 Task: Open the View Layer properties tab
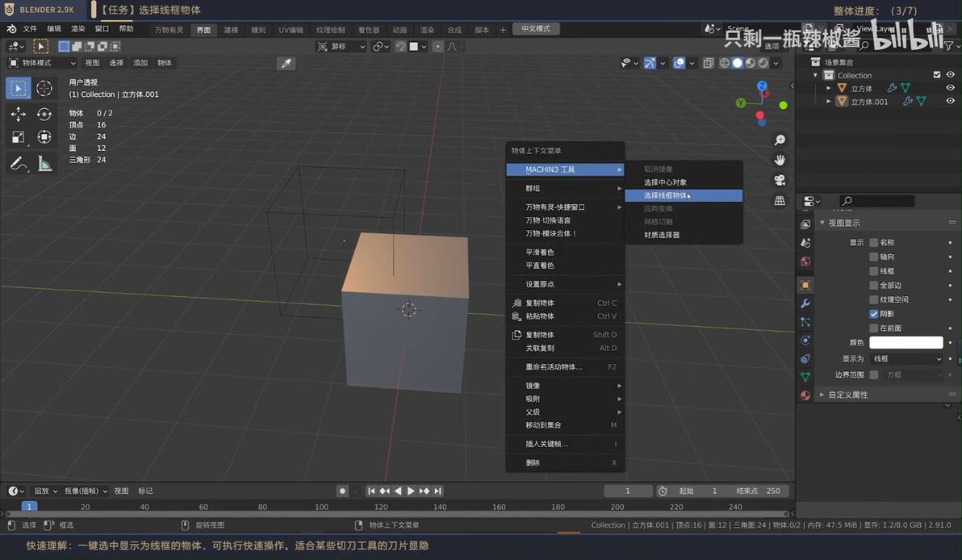tap(805, 224)
